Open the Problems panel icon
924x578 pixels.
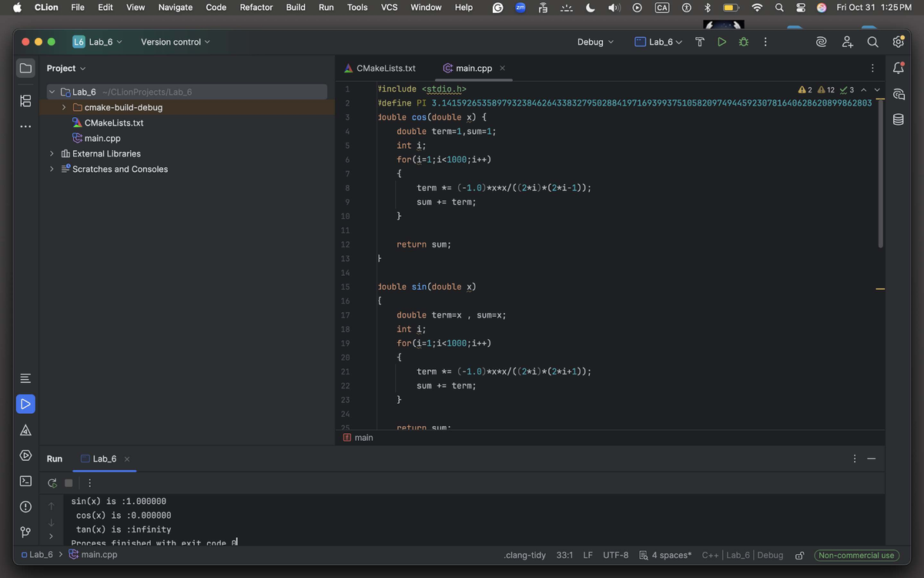25,506
